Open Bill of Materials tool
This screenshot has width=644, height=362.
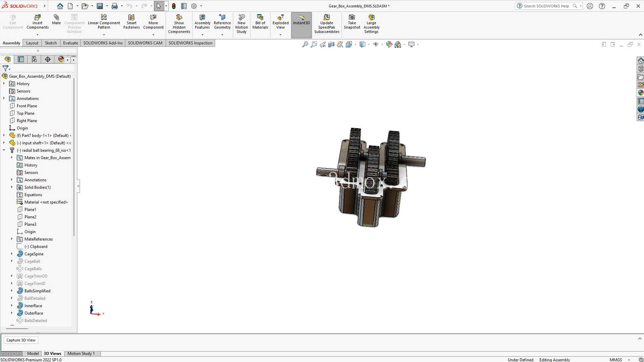260,22
